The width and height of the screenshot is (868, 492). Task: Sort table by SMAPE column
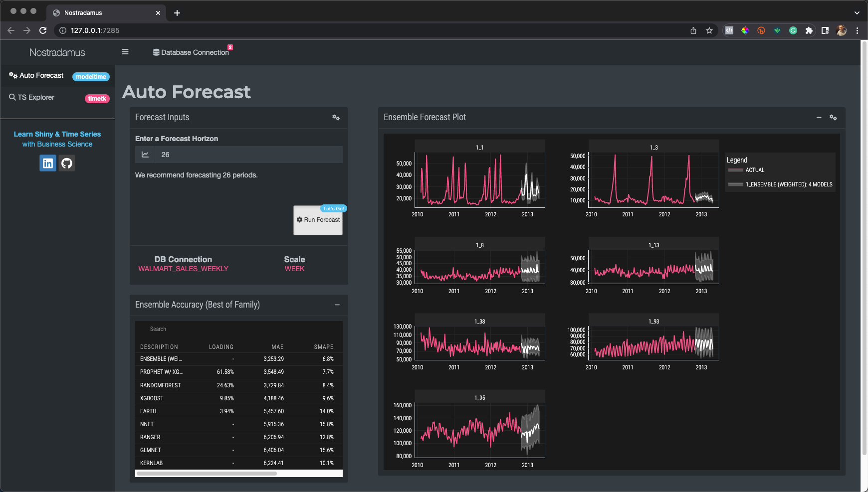click(x=324, y=347)
